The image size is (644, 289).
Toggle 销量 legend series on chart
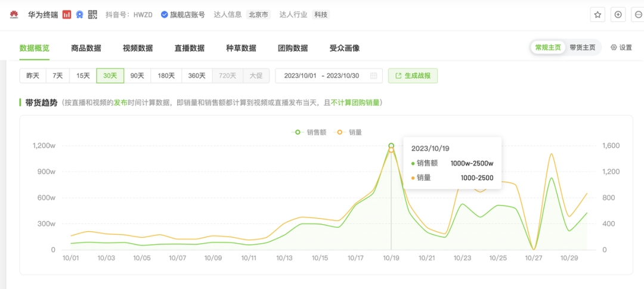click(x=350, y=132)
